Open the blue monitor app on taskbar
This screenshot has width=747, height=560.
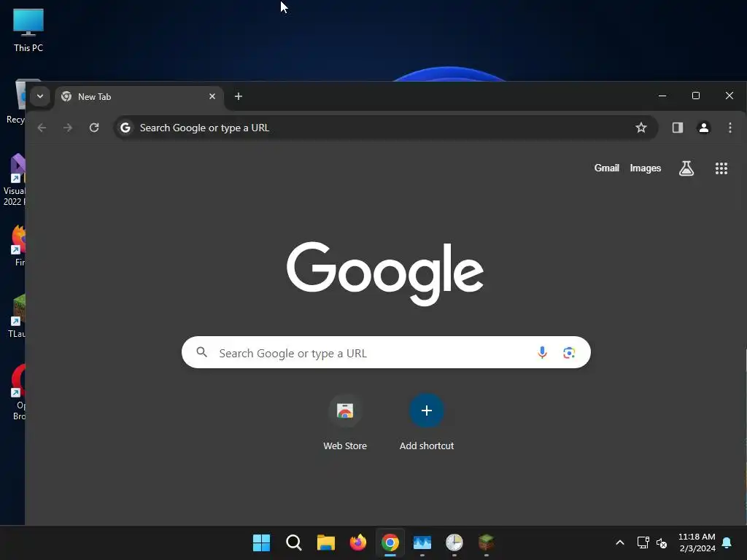pos(422,542)
